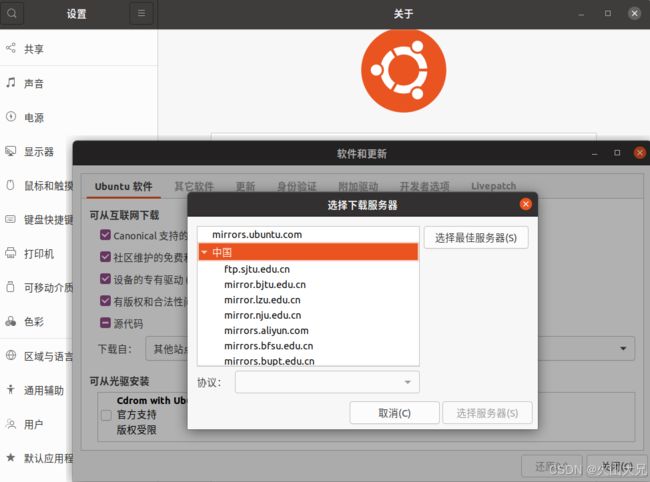Click the star icon for 默认应用程序
The image size is (650, 482).
11,458
